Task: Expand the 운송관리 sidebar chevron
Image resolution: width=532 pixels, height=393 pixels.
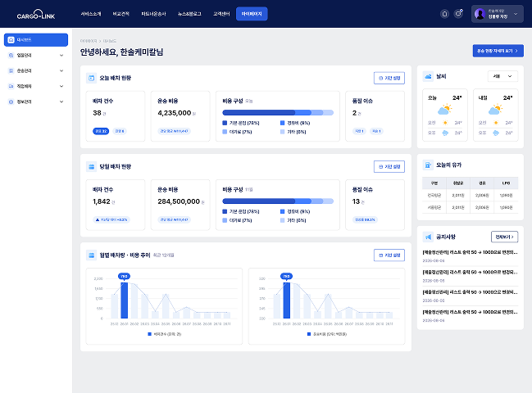Action: [61, 70]
